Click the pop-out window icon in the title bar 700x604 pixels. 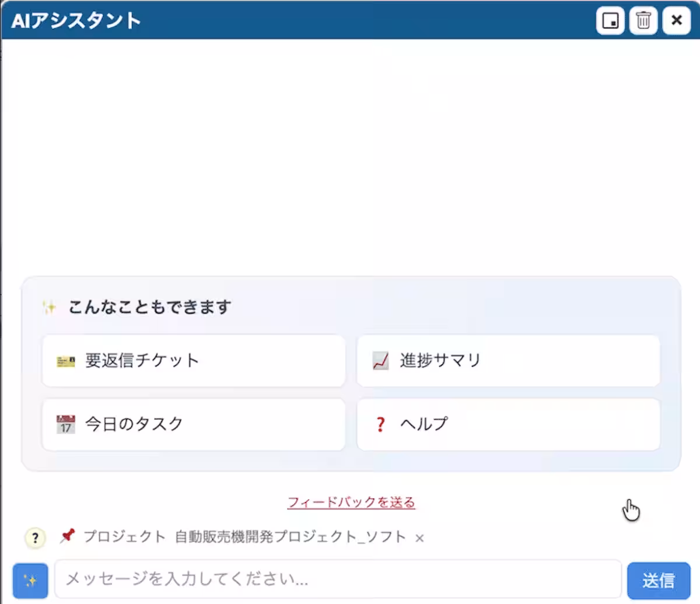(x=610, y=20)
